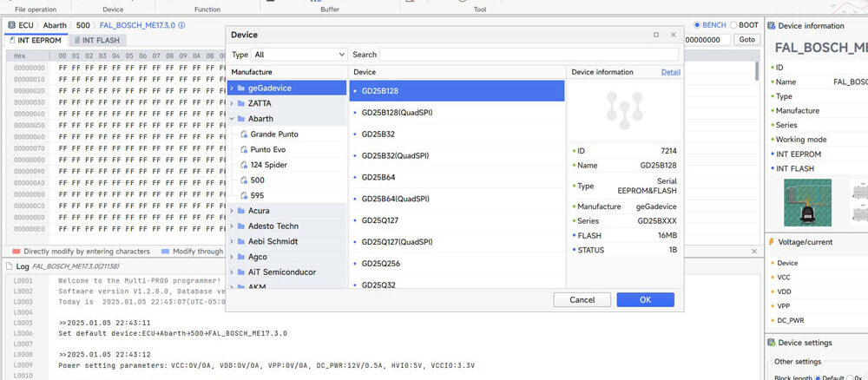The image size is (868, 380).
Task: Click the 124 Spider model icon
Action: pyautogui.click(x=245, y=165)
